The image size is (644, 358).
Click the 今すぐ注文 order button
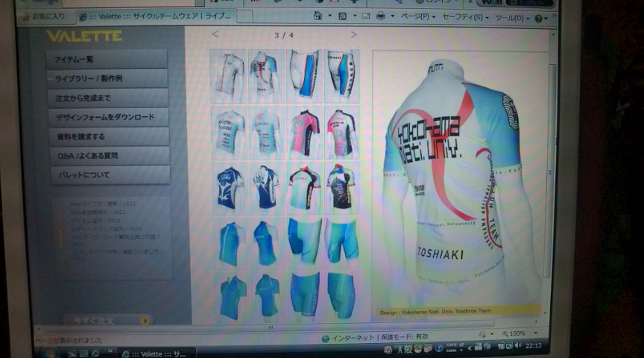[x=107, y=320]
